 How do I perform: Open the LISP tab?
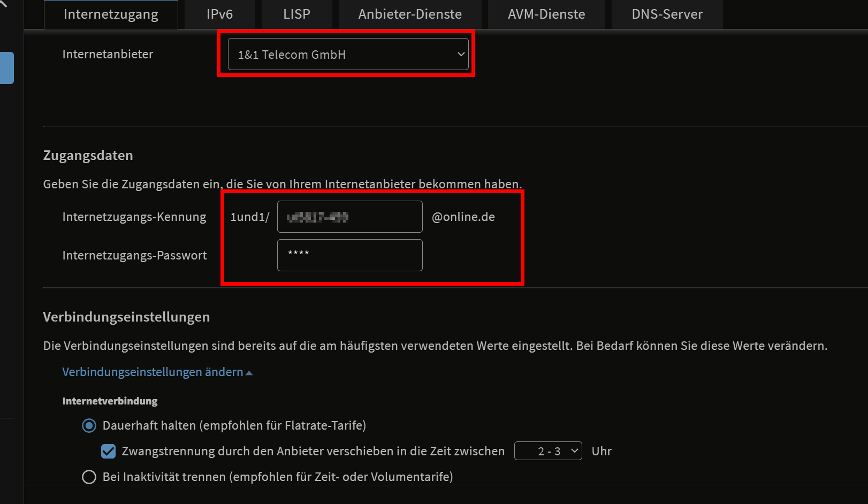click(296, 14)
